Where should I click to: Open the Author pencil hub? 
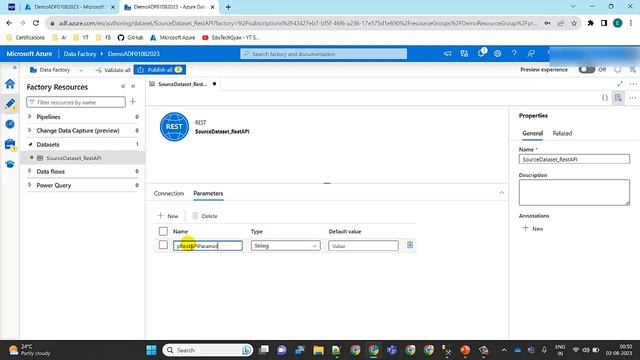coord(10,104)
